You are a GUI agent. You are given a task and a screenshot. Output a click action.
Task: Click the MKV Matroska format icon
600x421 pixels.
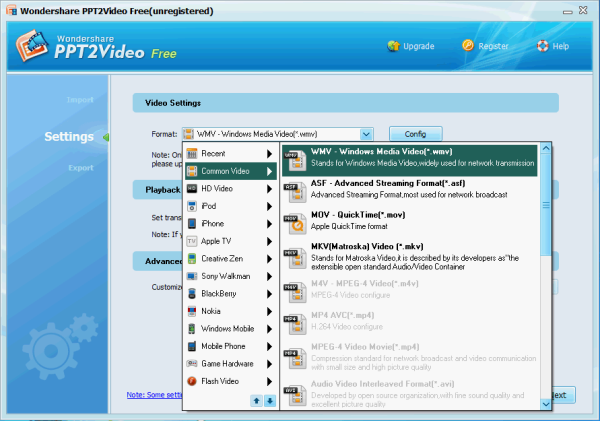[292, 256]
